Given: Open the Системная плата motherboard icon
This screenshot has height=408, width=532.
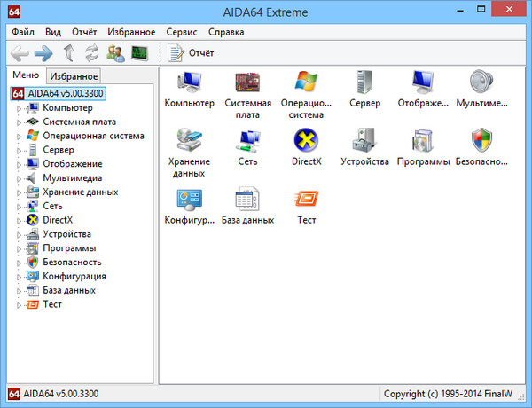Looking at the screenshot, I should click(247, 84).
